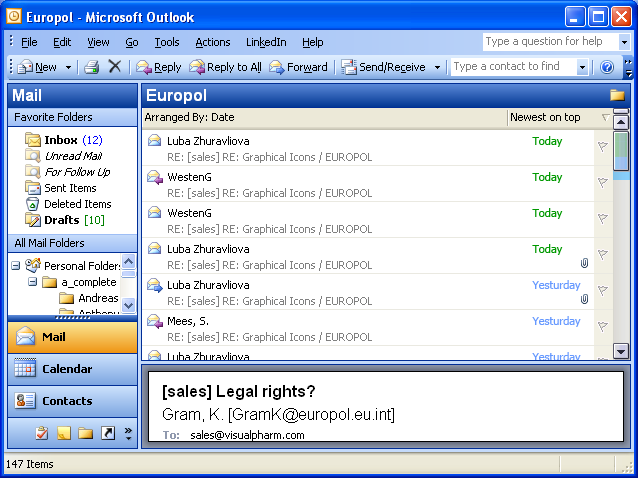Click the Newest on top sort header
638x478 pixels.
(x=559, y=117)
